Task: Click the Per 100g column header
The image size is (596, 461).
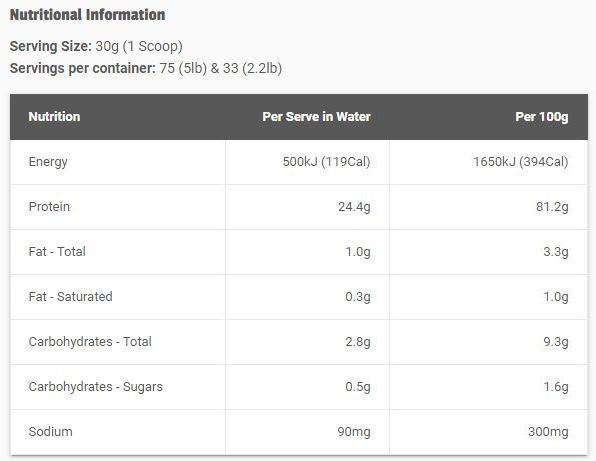Action: point(542,117)
